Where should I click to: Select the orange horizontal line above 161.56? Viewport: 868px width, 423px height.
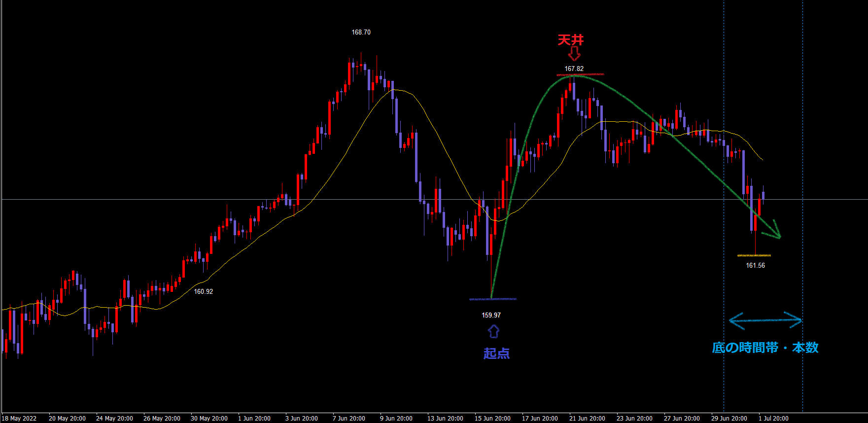pyautogui.click(x=754, y=255)
